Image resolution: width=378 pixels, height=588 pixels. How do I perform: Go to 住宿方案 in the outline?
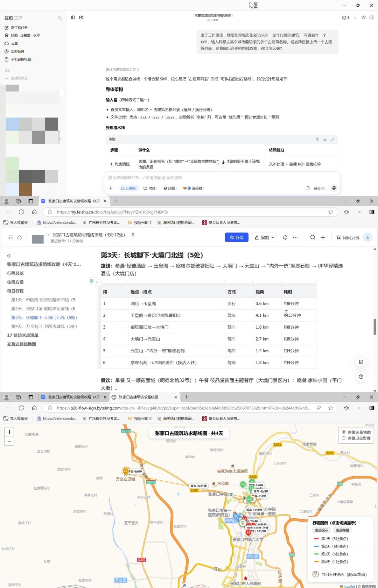[15, 282]
